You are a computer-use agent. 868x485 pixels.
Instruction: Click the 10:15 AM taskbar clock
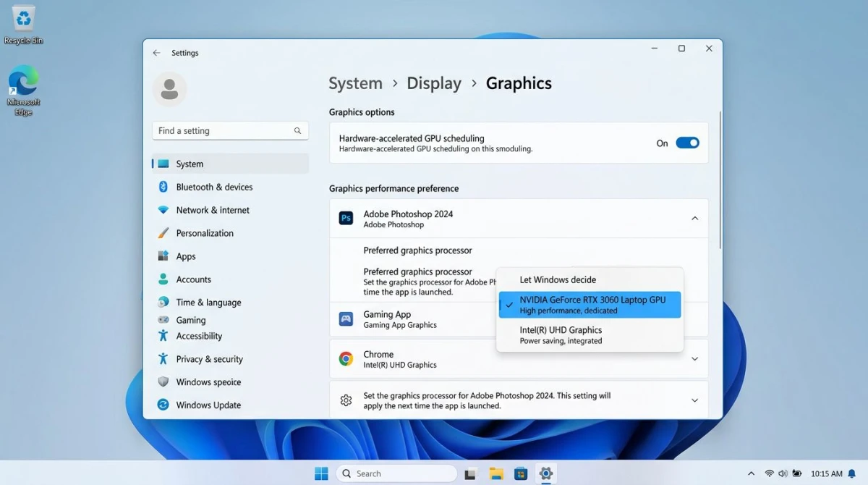point(826,473)
